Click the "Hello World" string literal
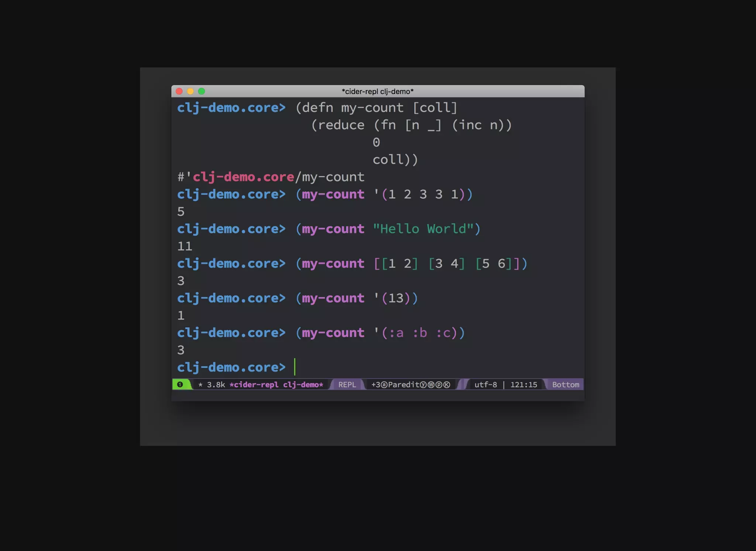 tap(423, 229)
